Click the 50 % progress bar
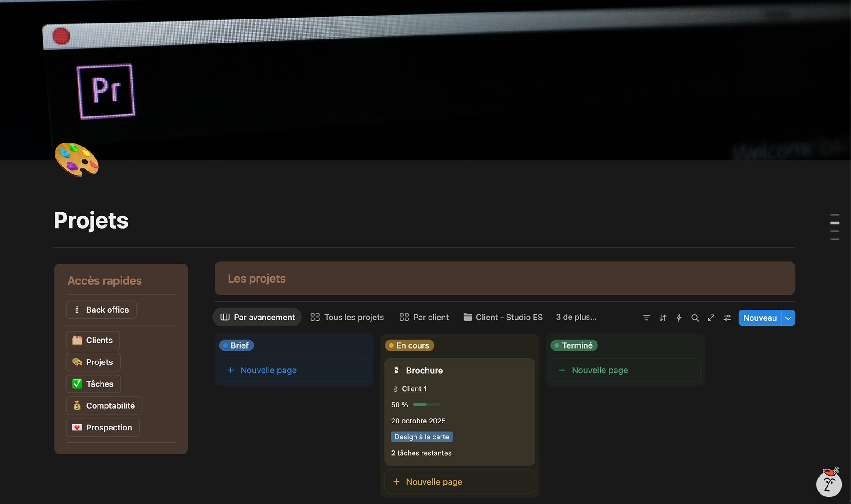This screenshot has width=851, height=504. [x=426, y=405]
